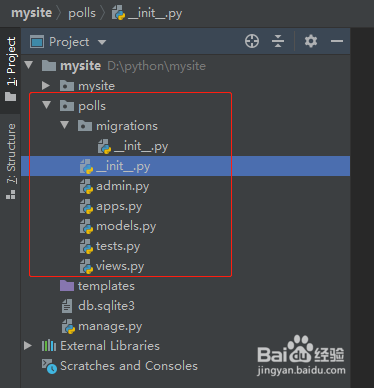Select __init__.py under migrations

click(x=141, y=146)
